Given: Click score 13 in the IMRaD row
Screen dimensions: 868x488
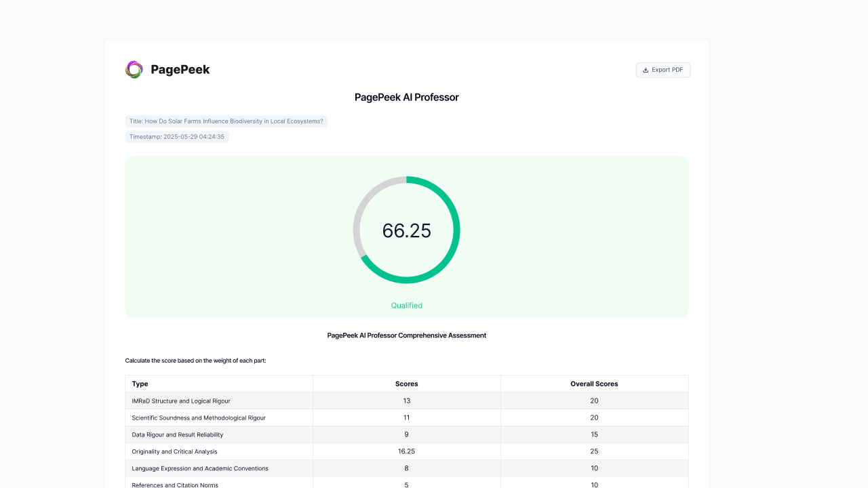Looking at the screenshot, I should click(x=407, y=401).
